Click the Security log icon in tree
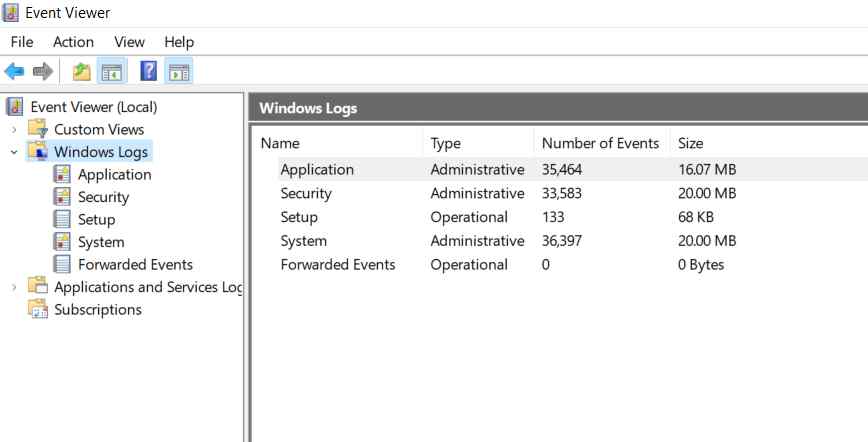Viewport: 868px width, 442px height. (62, 197)
